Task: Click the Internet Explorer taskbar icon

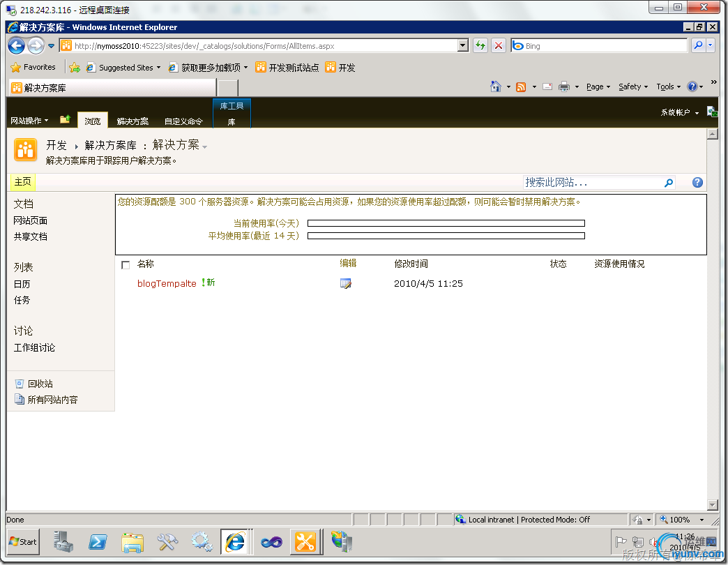Action: click(x=235, y=542)
